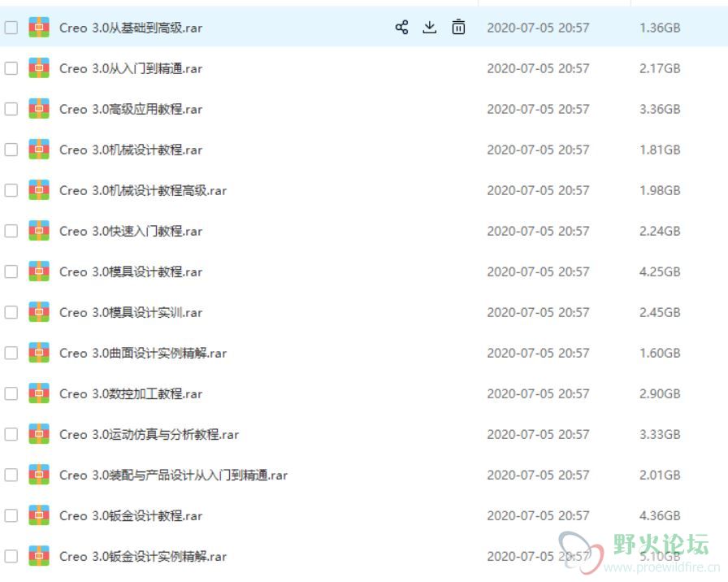Image resolution: width=728 pixels, height=582 pixels.
Task: Tick checkbox for Creo 3.0模具设计教程.rar
Action: 11,271
